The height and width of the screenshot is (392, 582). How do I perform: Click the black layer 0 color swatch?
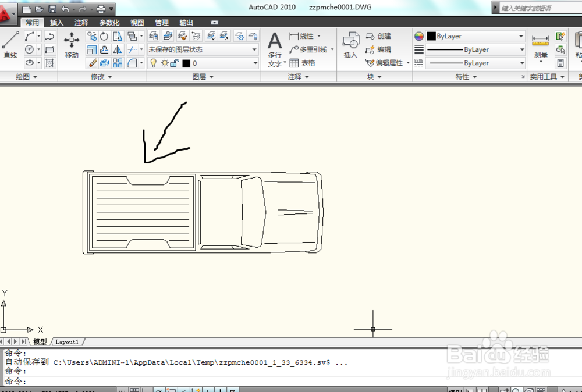point(186,63)
